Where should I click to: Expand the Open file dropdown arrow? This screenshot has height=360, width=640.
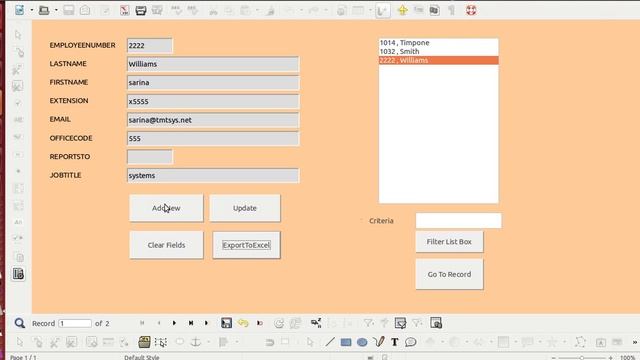tap(56, 10)
